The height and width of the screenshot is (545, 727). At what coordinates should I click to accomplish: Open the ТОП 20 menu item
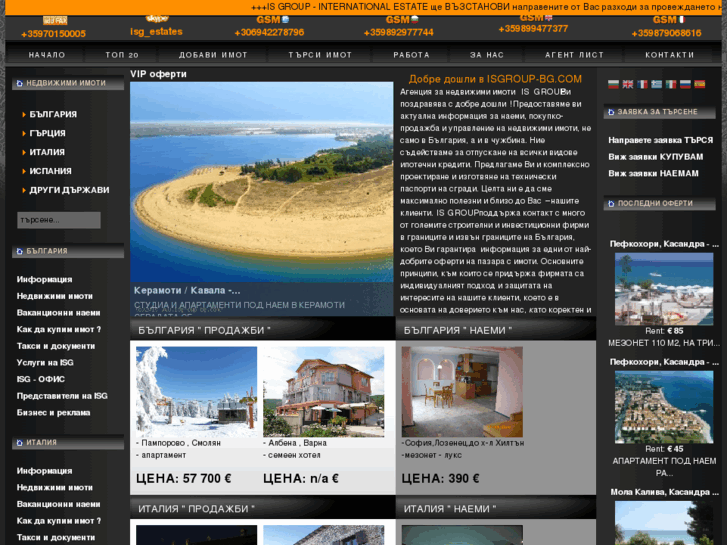pyautogui.click(x=121, y=55)
